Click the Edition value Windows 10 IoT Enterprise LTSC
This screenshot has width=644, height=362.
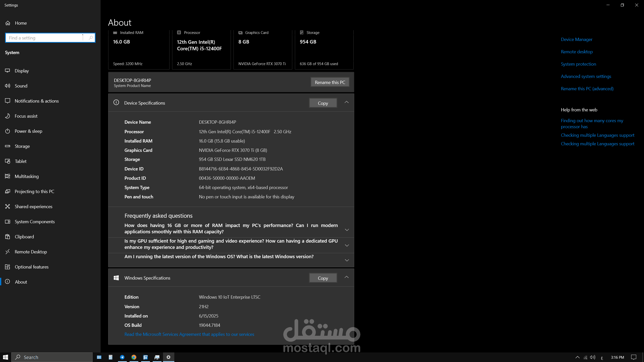(230, 297)
